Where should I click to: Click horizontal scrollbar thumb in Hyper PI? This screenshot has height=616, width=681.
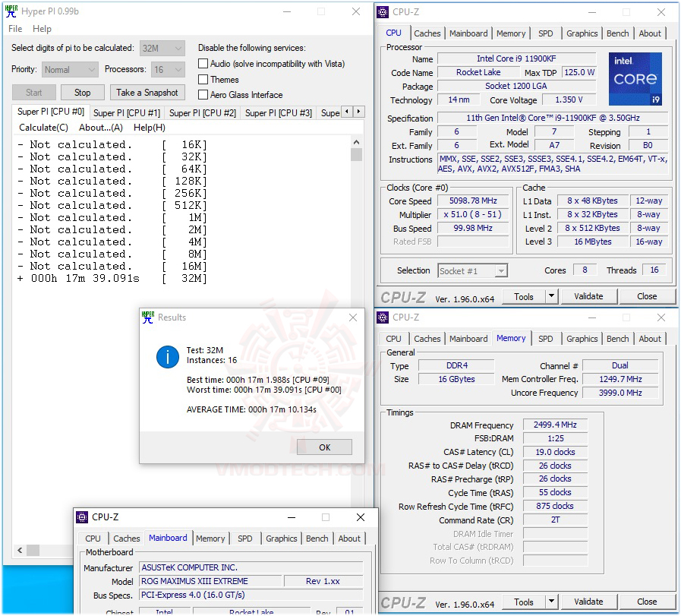33,551
